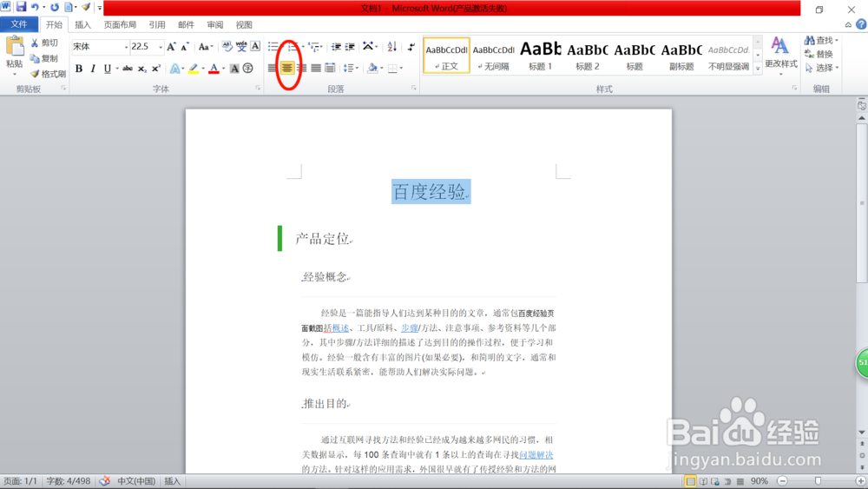This screenshot has height=489, width=868.
Task: Click the Undo arrow icon
Action: pyautogui.click(x=35, y=7)
